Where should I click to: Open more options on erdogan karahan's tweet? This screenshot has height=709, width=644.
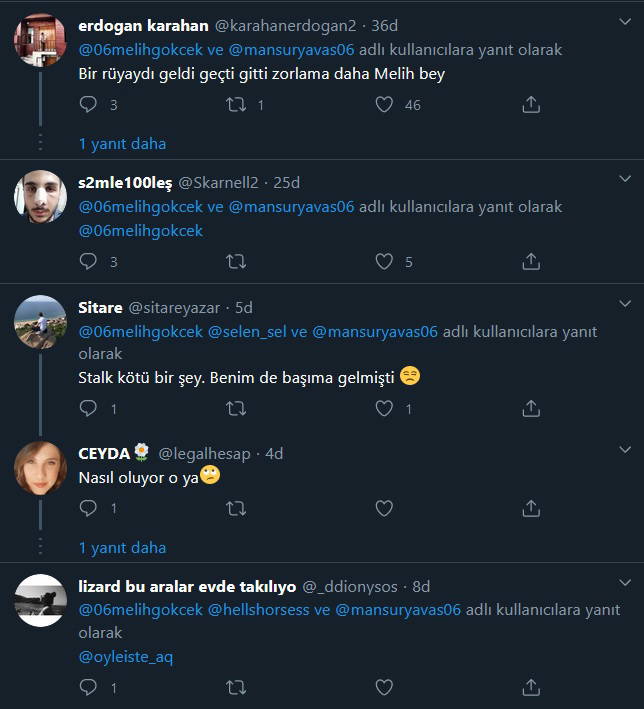click(625, 25)
